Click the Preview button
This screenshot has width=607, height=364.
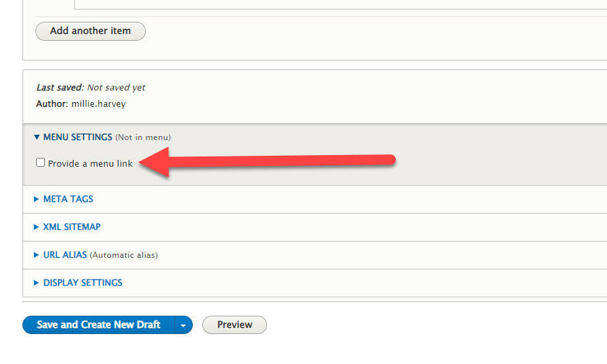(234, 325)
